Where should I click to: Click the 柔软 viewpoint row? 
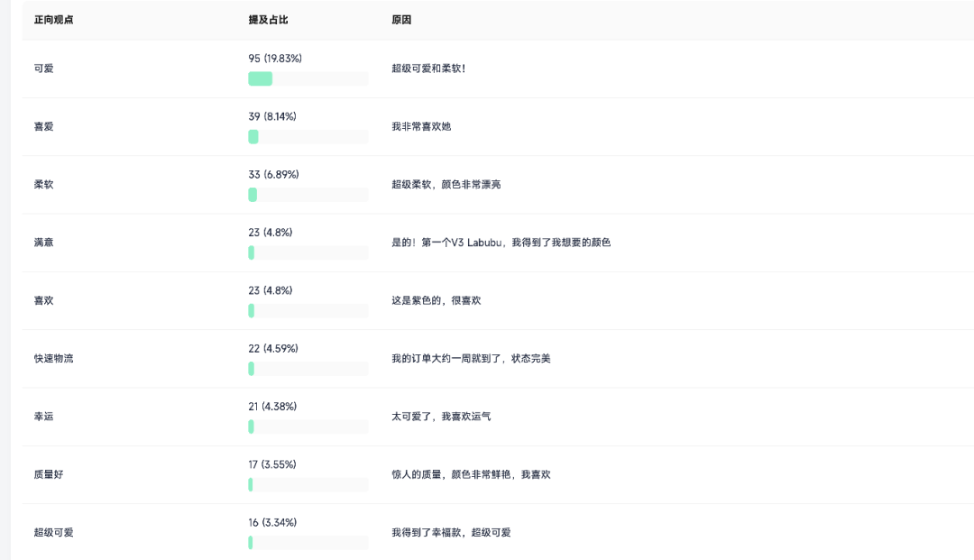(40, 184)
